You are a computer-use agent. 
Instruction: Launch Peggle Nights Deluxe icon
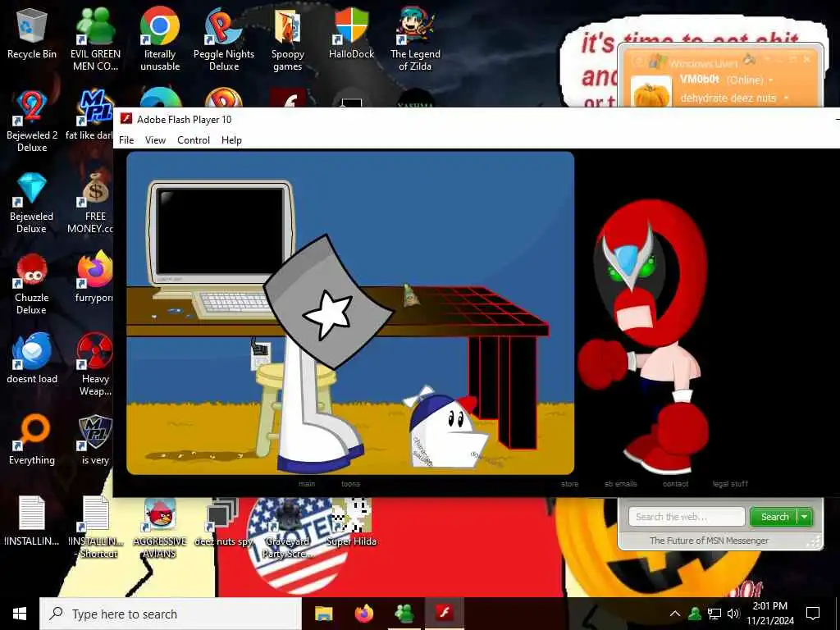[224, 39]
